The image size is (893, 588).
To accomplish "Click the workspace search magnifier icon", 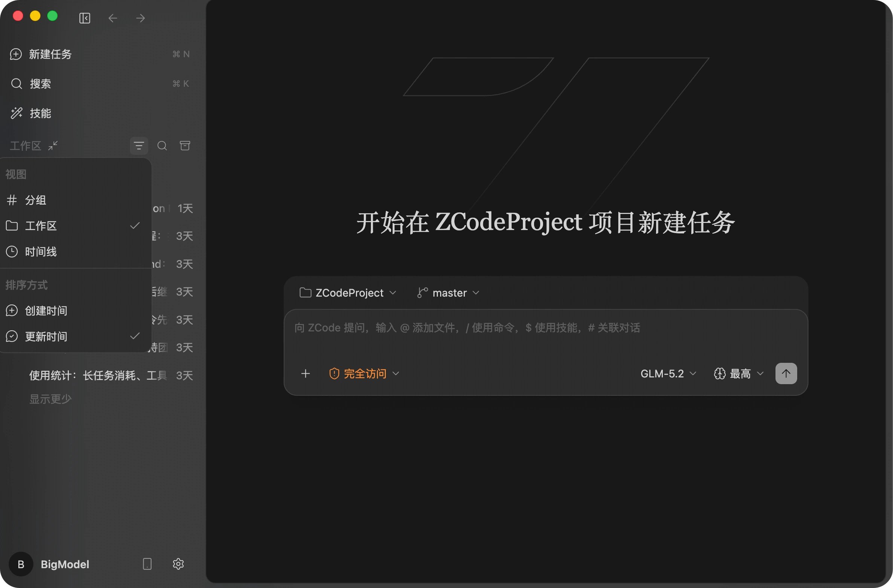I will (x=162, y=146).
